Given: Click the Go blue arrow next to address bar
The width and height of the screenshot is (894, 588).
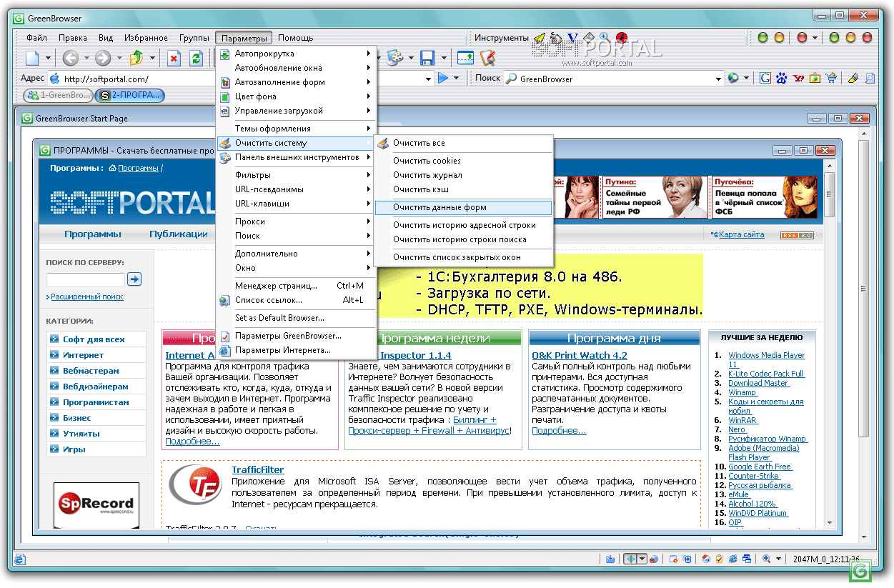Looking at the screenshot, I should pos(443,78).
